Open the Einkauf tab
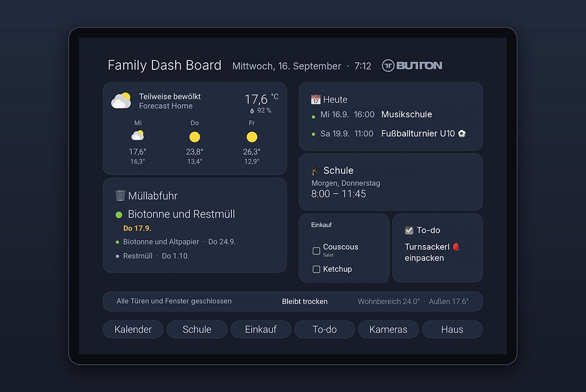 click(261, 329)
